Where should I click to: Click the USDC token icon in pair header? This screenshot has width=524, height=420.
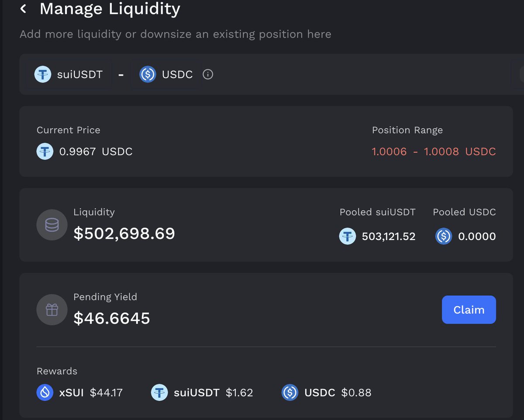(148, 75)
